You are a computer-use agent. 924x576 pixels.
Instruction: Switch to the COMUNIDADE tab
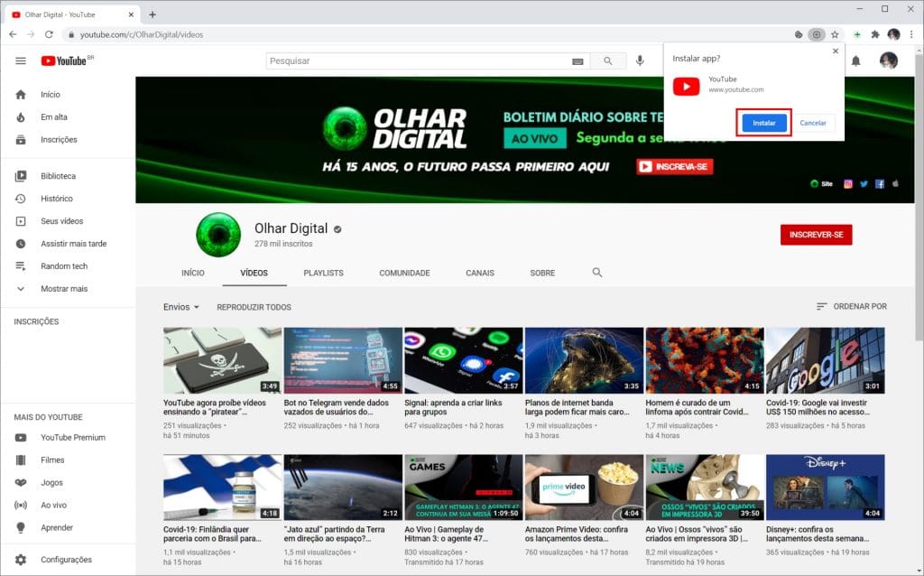[x=404, y=273]
